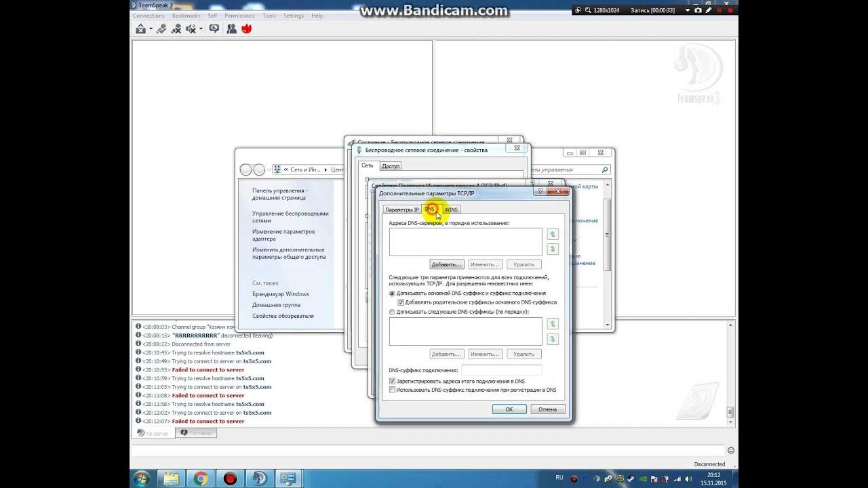This screenshot has width=868, height=488.
Task: Click OK in TCP/IP advanced dialog
Action: pos(509,409)
